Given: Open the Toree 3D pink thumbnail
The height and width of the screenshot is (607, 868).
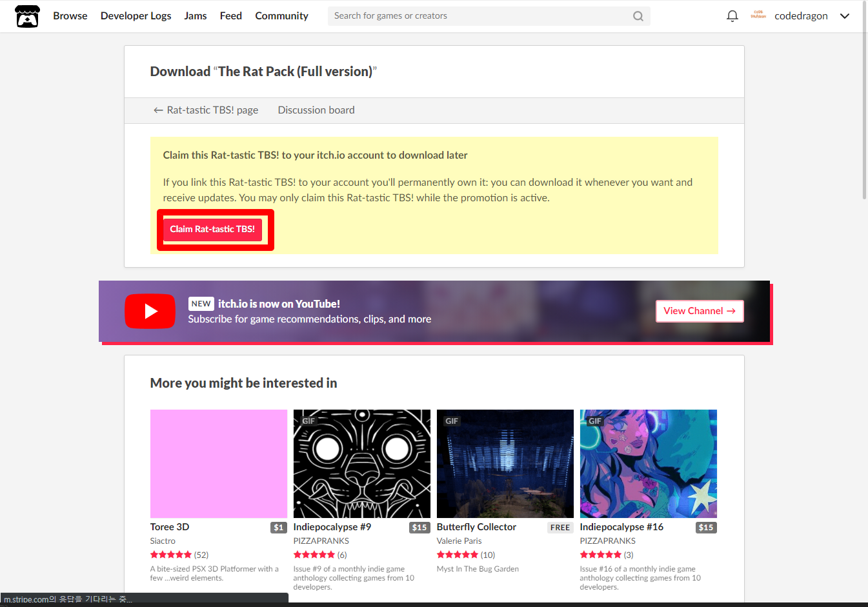Looking at the screenshot, I should (x=219, y=464).
